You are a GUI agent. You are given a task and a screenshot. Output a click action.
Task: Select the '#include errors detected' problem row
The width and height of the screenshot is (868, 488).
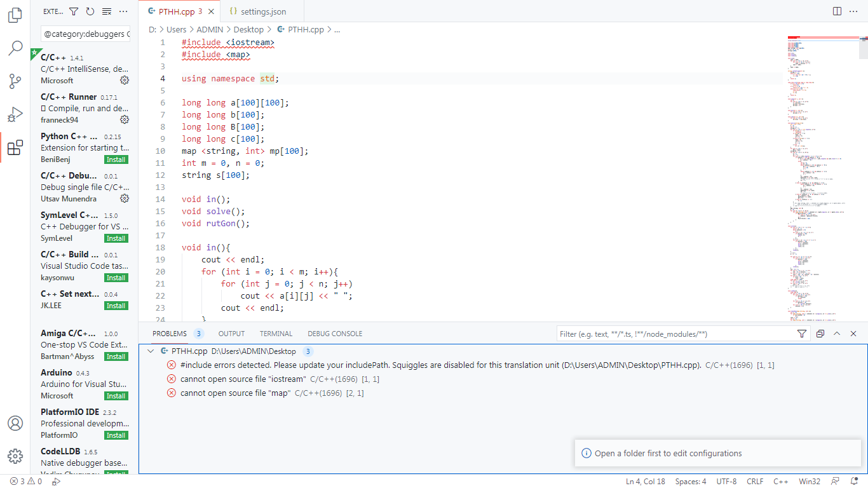503,365
